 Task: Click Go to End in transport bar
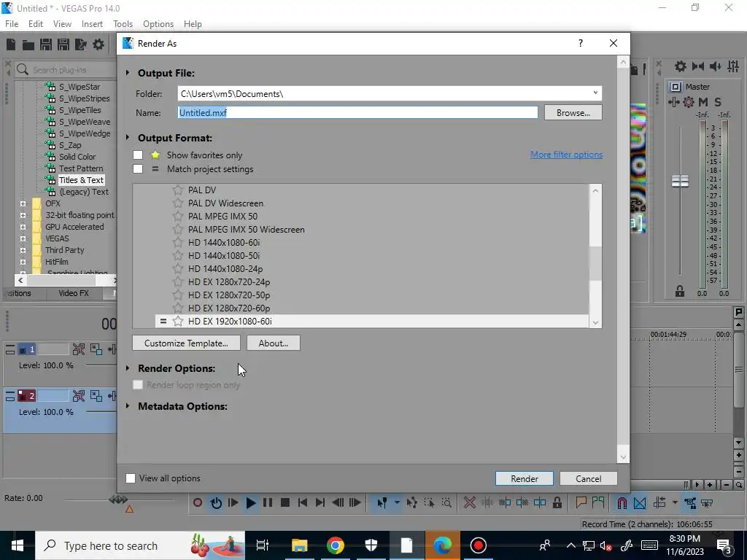click(320, 502)
